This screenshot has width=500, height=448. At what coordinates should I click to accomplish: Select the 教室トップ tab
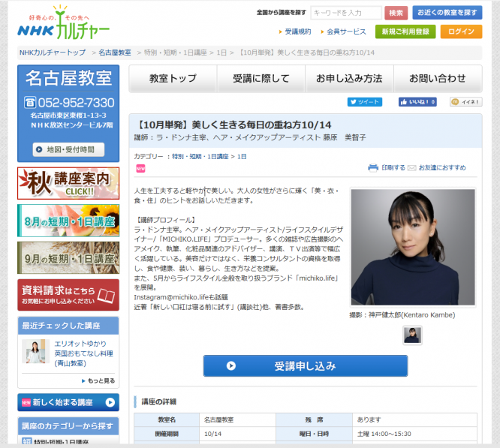tap(173, 79)
